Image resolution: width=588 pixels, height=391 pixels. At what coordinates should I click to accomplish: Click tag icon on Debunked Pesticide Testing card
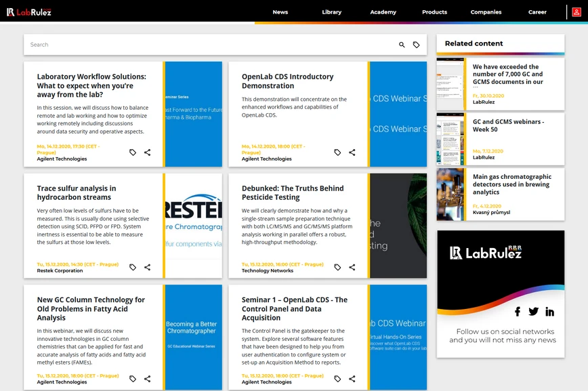[337, 267]
